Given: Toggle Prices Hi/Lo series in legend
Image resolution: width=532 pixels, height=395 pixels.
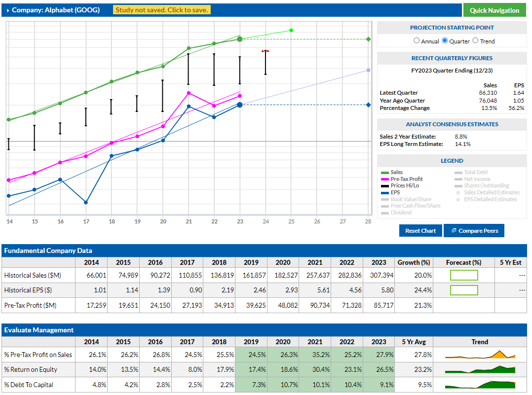Looking at the screenshot, I should (400, 185).
